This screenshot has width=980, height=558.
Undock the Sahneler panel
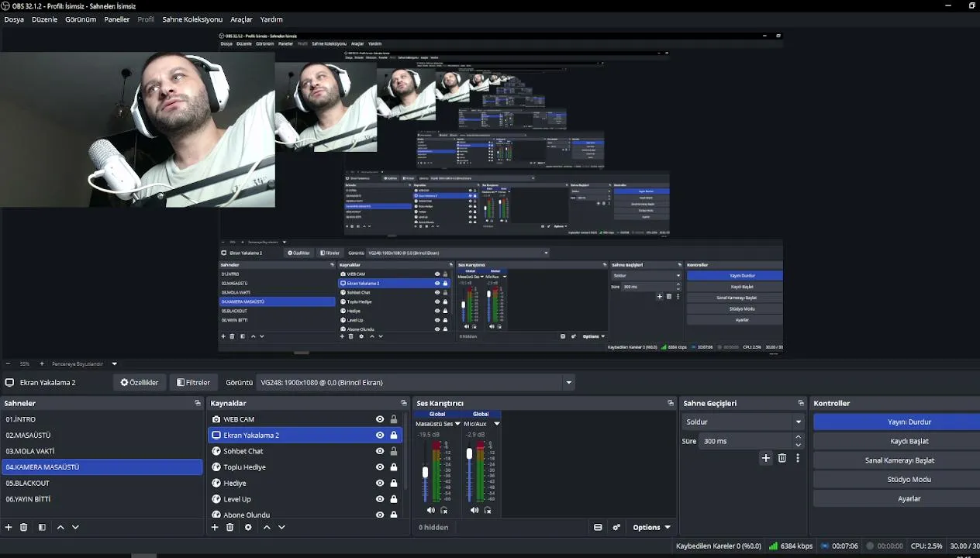pyautogui.click(x=198, y=403)
